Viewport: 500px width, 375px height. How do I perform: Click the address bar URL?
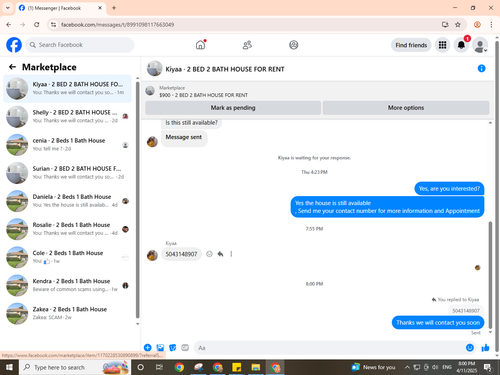tap(117, 24)
